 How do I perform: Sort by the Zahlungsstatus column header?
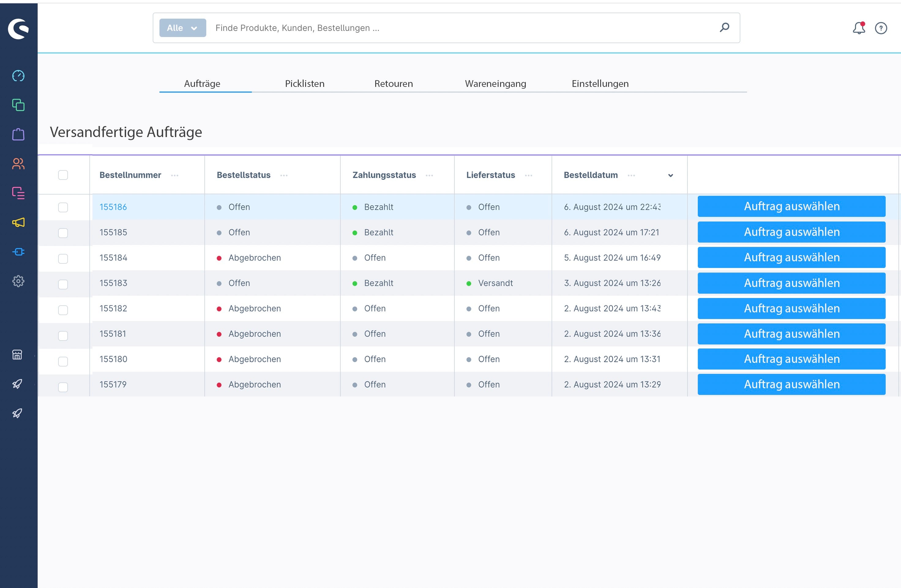click(384, 175)
